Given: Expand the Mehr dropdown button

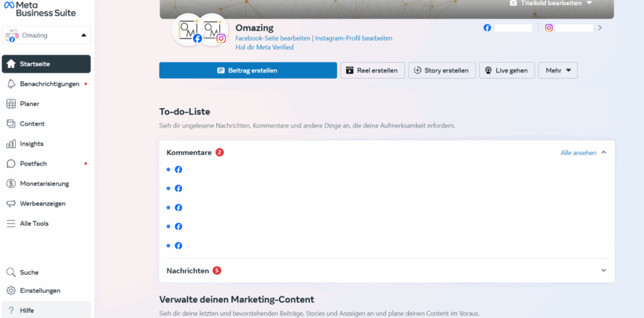Looking at the screenshot, I should 557,70.
